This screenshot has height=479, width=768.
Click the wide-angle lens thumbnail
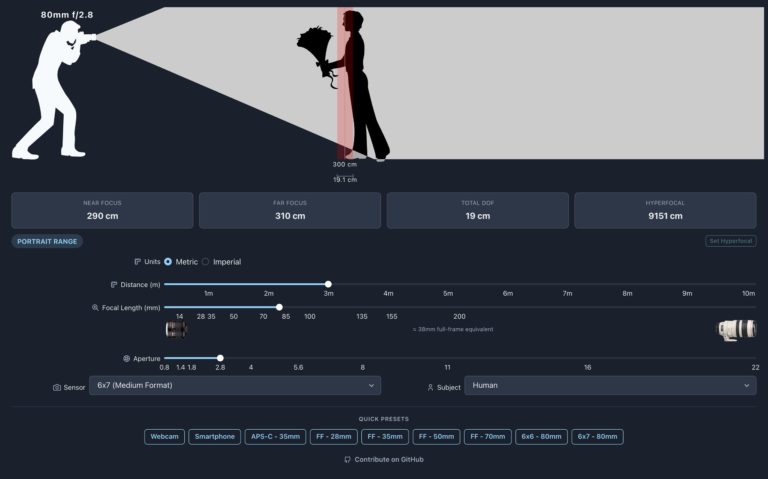pyautogui.click(x=176, y=329)
